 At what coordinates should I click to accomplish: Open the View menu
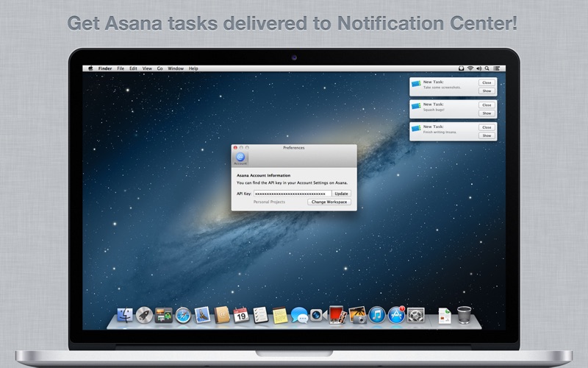pyautogui.click(x=147, y=68)
